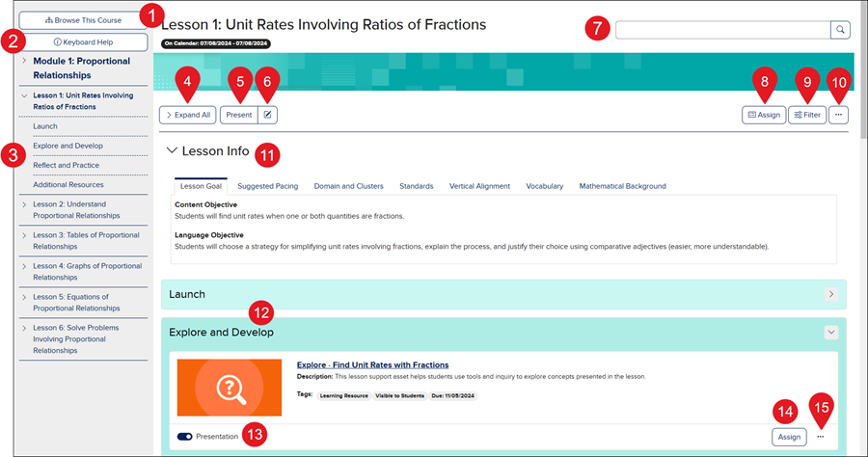This screenshot has width=868, height=457.
Task: Click the Explore magnifier thumbnail image
Action: (230, 389)
